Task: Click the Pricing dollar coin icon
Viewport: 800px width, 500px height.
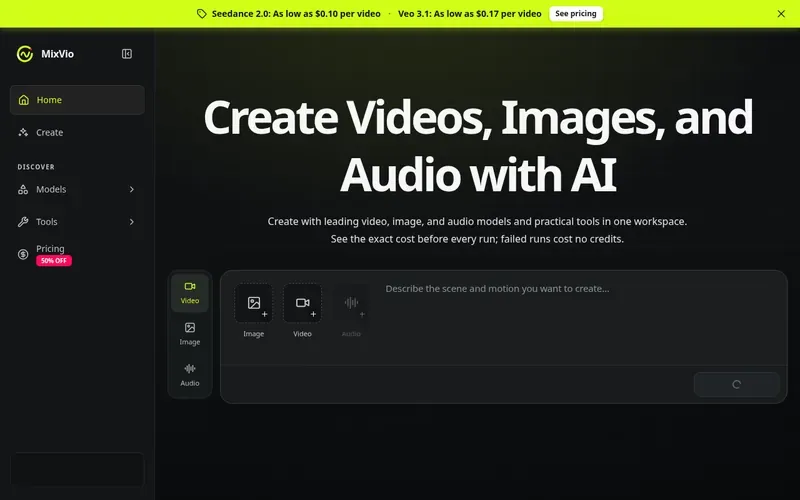Action: pyautogui.click(x=23, y=254)
